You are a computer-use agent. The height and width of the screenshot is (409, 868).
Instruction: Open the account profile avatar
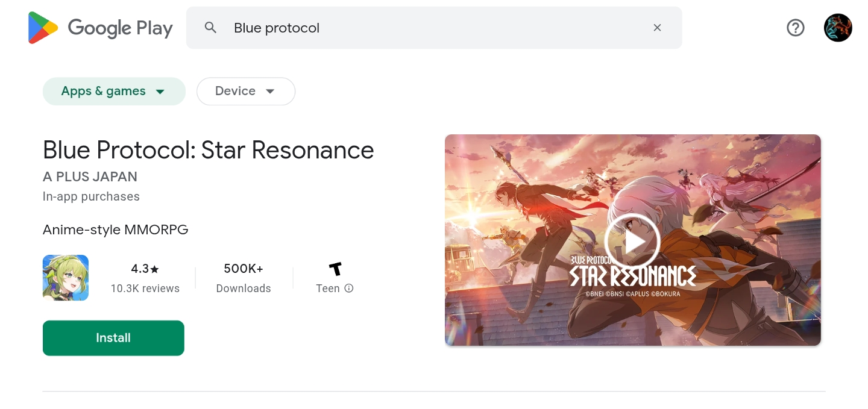(838, 28)
